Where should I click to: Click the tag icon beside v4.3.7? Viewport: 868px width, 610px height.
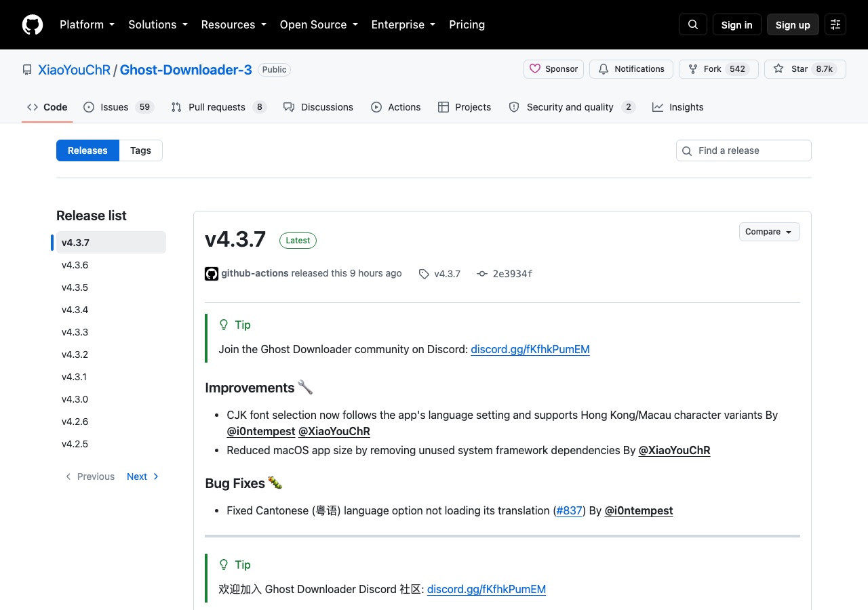coord(424,274)
